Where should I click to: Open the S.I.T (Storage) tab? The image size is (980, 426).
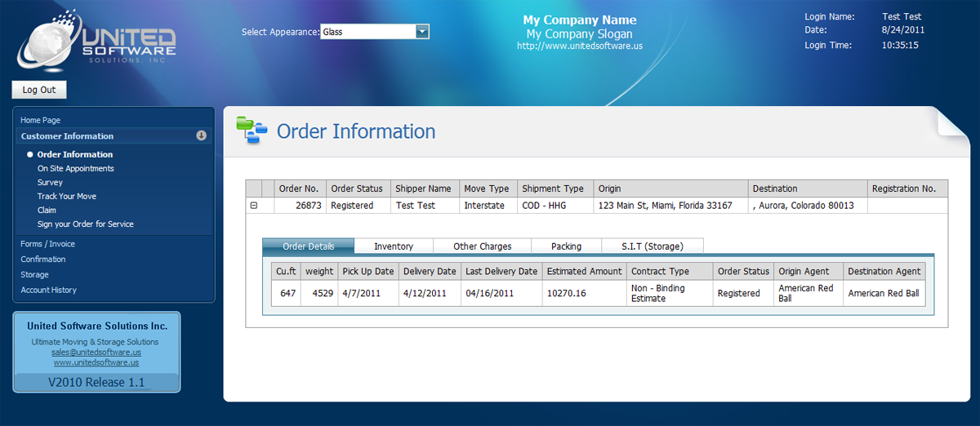click(x=652, y=246)
